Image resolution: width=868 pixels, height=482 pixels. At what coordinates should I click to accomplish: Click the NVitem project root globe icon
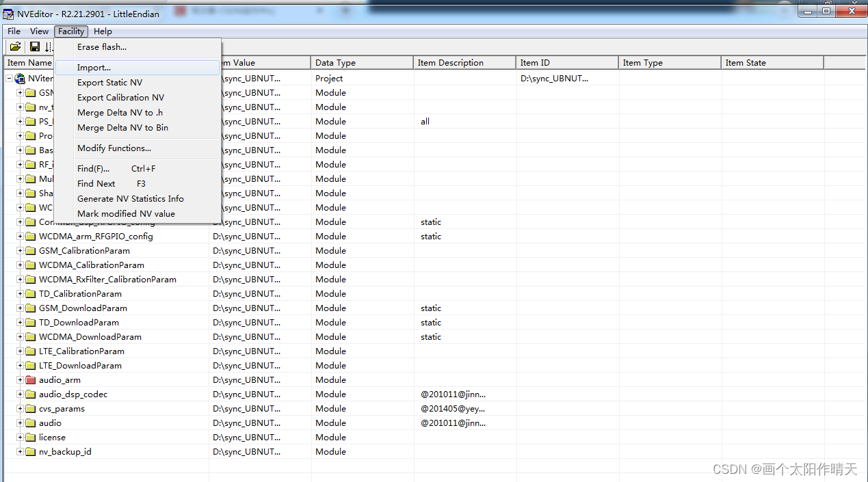pyautogui.click(x=20, y=79)
